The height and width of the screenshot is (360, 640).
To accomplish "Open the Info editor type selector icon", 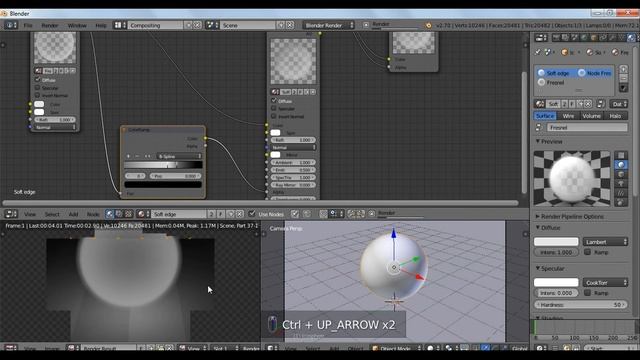I will point(10,25).
